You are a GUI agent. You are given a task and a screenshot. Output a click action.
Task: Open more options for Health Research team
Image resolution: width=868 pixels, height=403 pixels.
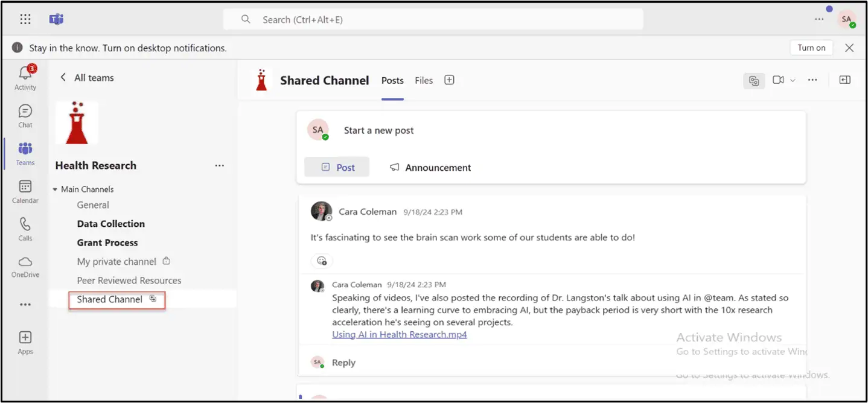219,165
